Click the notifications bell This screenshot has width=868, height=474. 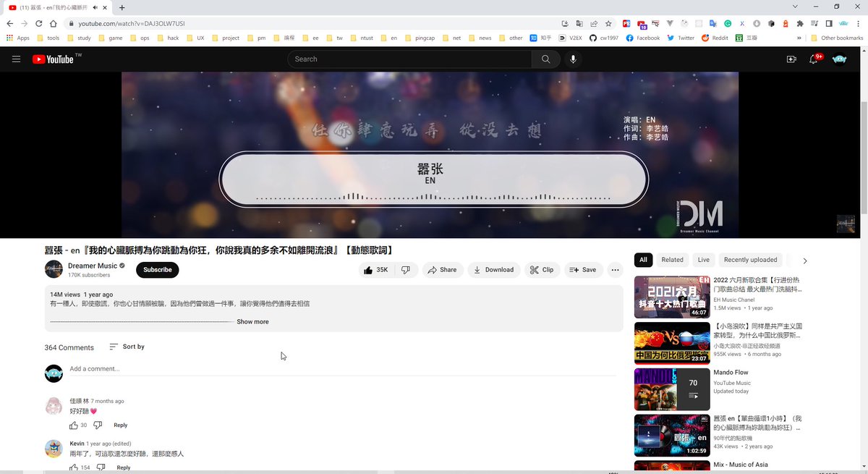coord(813,59)
